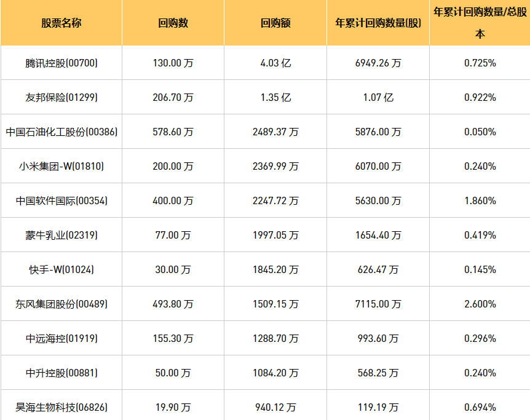
Task: Click the 940.12 万 buyback amount
Action: [x=275, y=408]
